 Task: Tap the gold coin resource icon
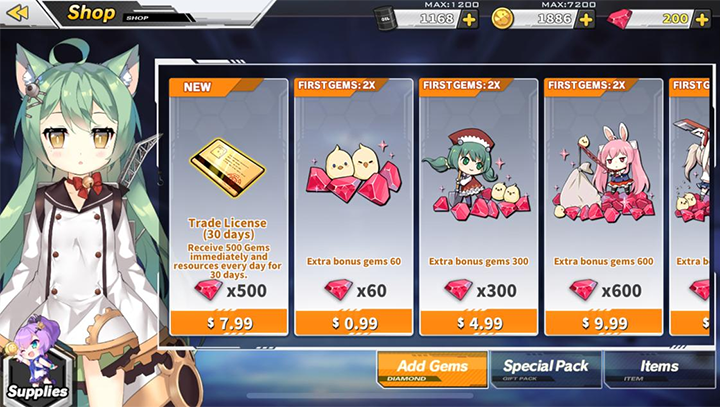point(502,19)
